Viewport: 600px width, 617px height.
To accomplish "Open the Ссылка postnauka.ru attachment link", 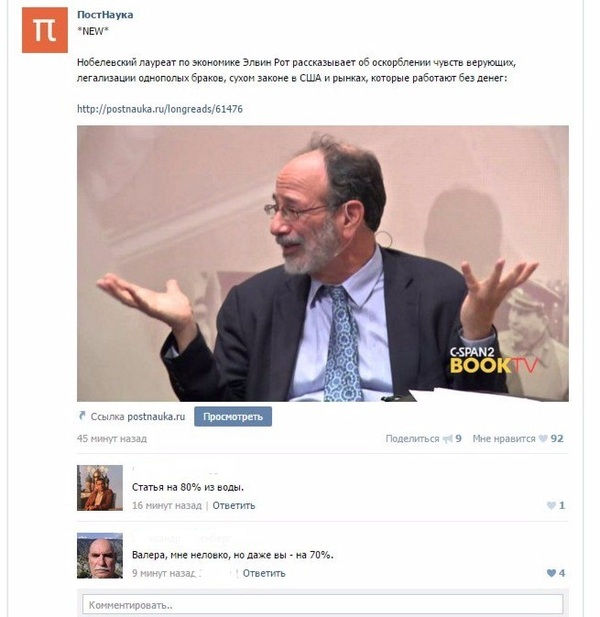I will [138, 416].
